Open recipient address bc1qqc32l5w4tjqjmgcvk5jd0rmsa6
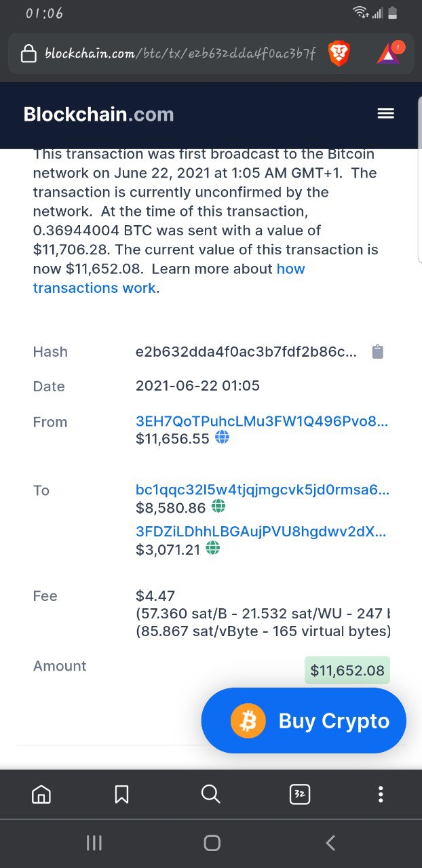This screenshot has height=868, width=422. click(x=263, y=490)
